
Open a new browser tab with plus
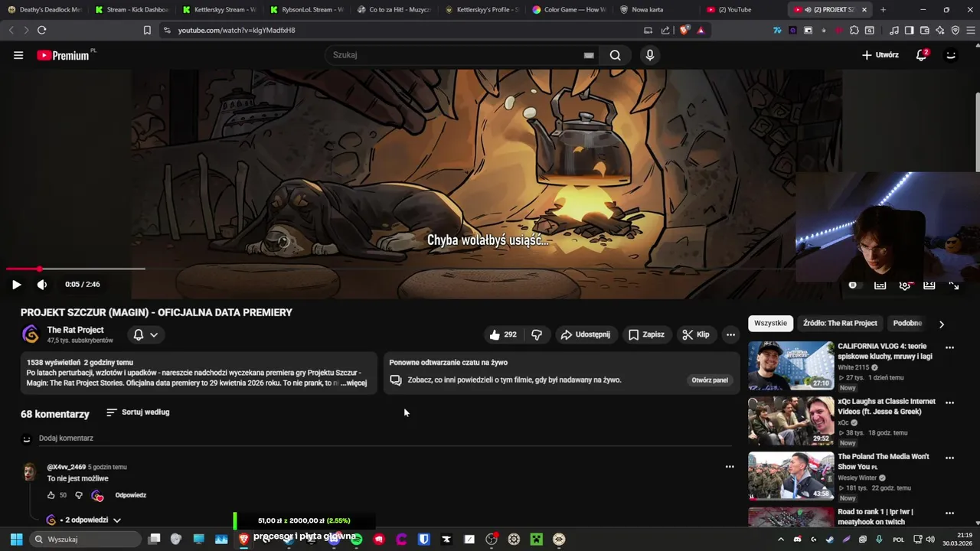(883, 10)
